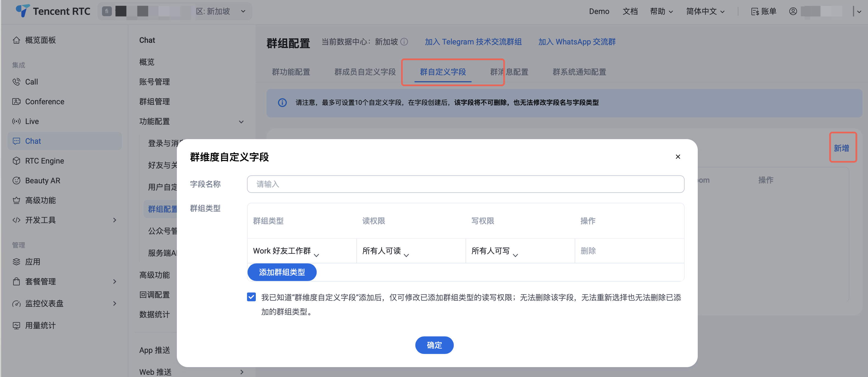Click the 确定 confirm button
Image resolution: width=868 pixels, height=377 pixels.
434,345
